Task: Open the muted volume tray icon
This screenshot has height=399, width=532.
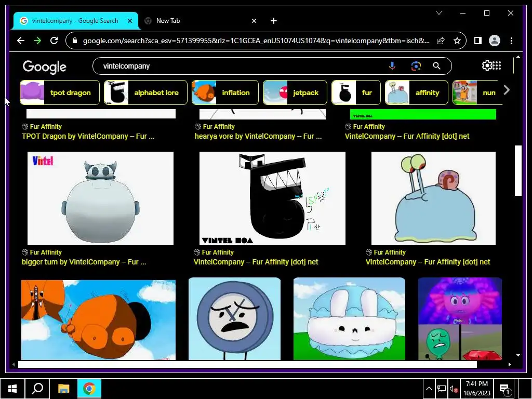Action: coord(454,389)
